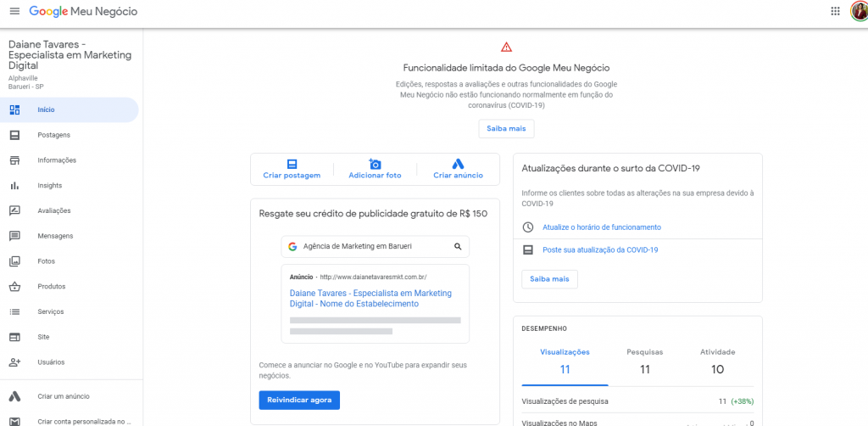The image size is (868, 426).
Task: Click the Serviços list icon
Action: click(15, 312)
